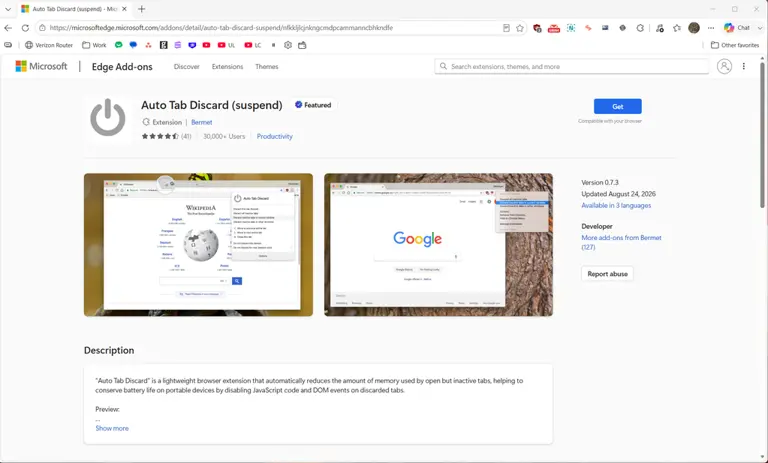Go back using the browser back arrow
The height and width of the screenshot is (463, 768).
[x=8, y=28]
